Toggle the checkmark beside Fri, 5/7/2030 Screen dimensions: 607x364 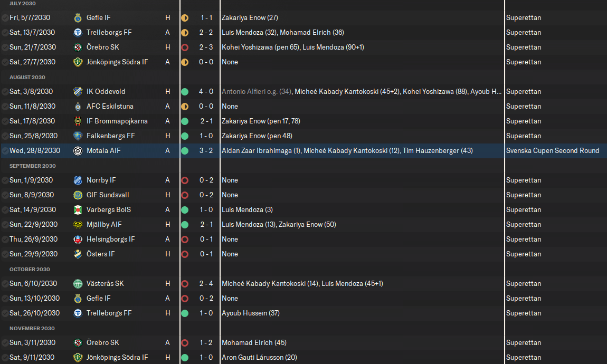pos(5,17)
